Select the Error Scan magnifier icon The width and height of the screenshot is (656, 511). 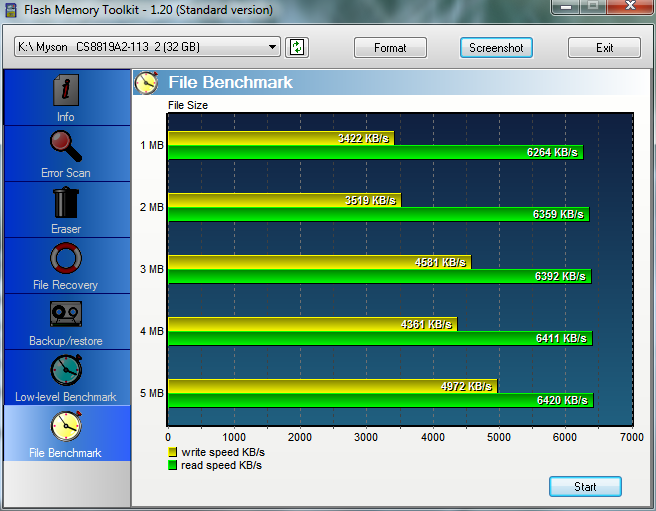pos(66,146)
